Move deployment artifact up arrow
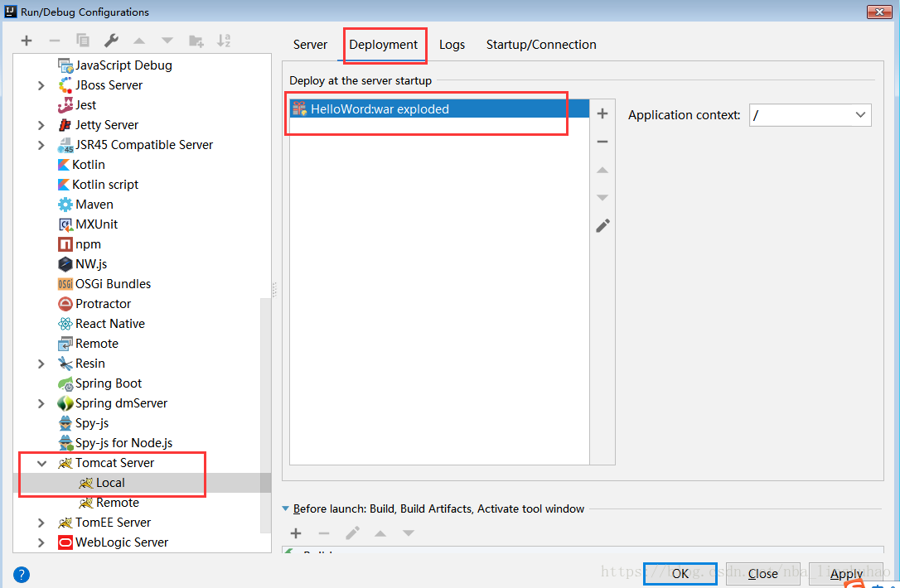The height and width of the screenshot is (588, 900). pyautogui.click(x=602, y=170)
